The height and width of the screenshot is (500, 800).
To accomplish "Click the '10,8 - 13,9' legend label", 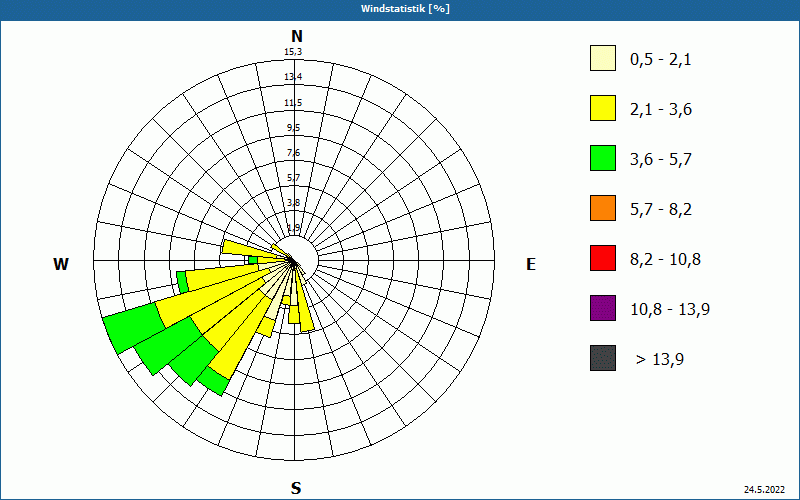I will point(670,310).
